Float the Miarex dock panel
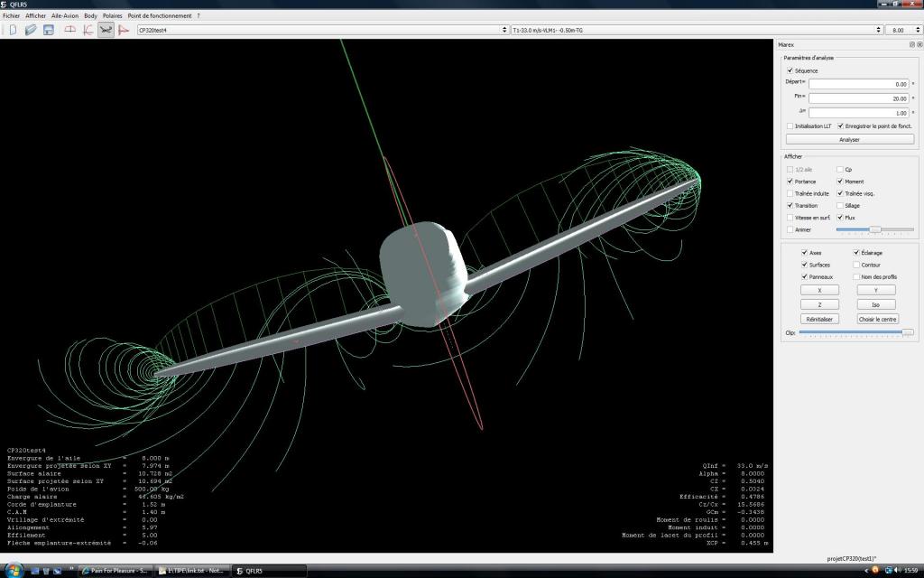 [x=911, y=44]
